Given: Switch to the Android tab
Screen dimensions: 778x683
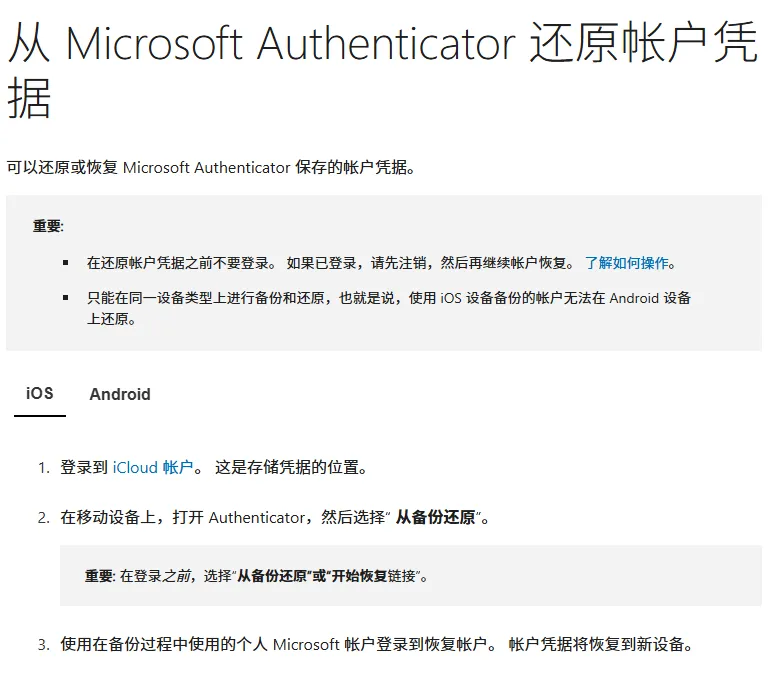Looking at the screenshot, I should click(120, 394).
